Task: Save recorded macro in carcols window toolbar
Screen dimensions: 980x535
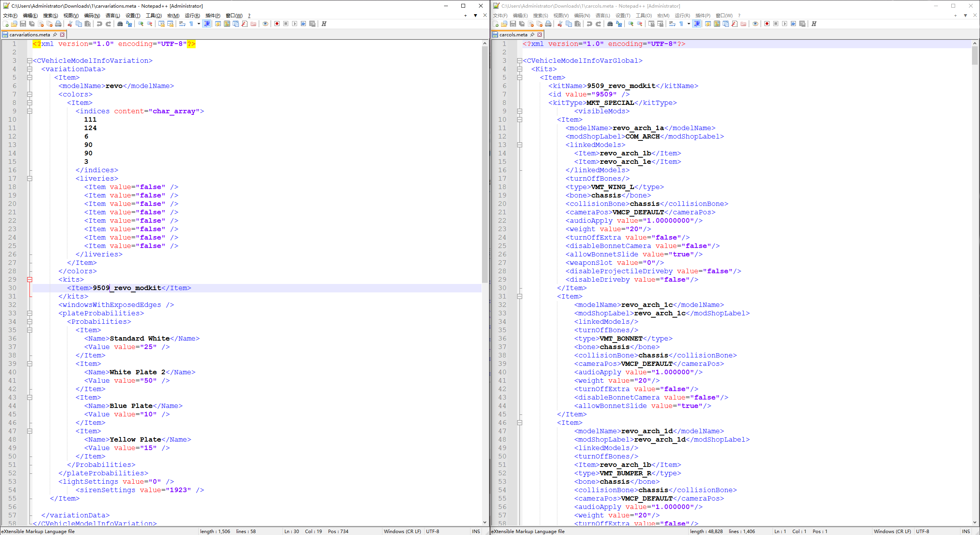Action: click(x=802, y=24)
